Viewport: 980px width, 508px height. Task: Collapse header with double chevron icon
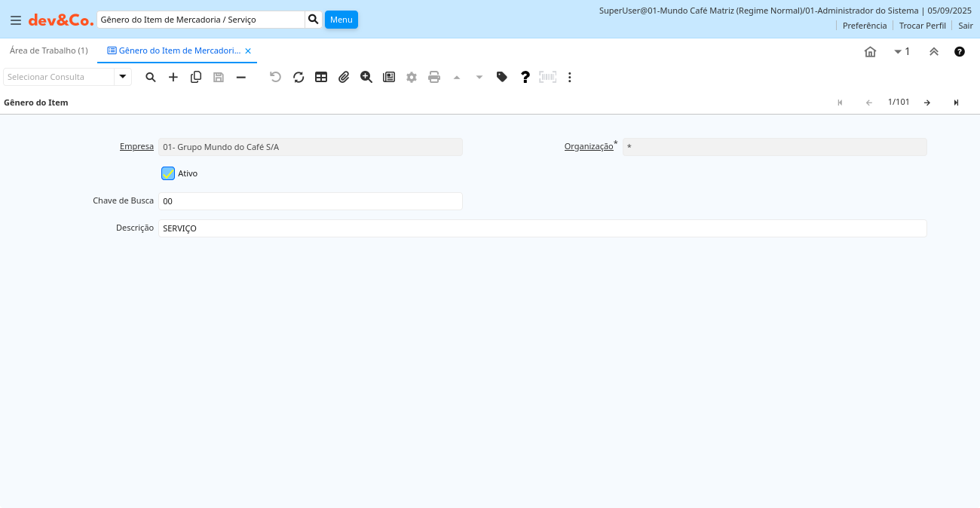coord(934,51)
